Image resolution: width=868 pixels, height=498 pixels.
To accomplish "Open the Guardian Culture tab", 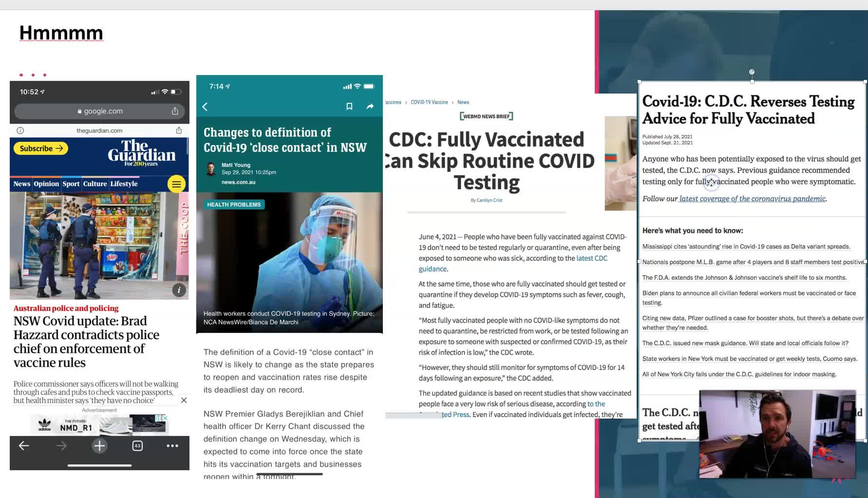I will 95,184.
